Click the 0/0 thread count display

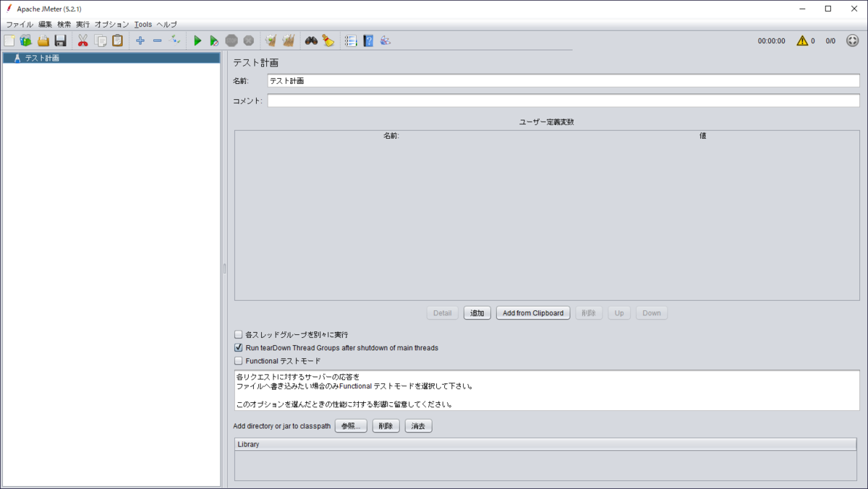tap(830, 41)
